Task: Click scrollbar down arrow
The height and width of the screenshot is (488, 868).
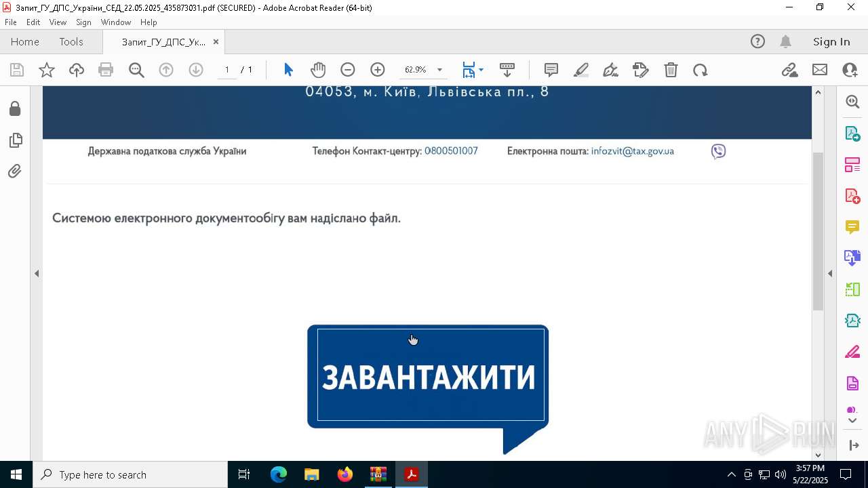Action: [x=818, y=455]
